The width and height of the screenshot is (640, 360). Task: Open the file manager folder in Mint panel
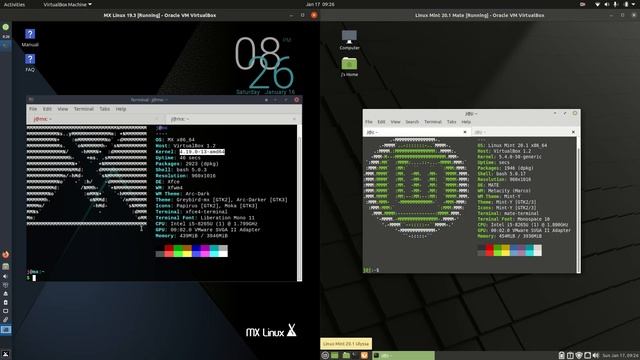click(346, 356)
